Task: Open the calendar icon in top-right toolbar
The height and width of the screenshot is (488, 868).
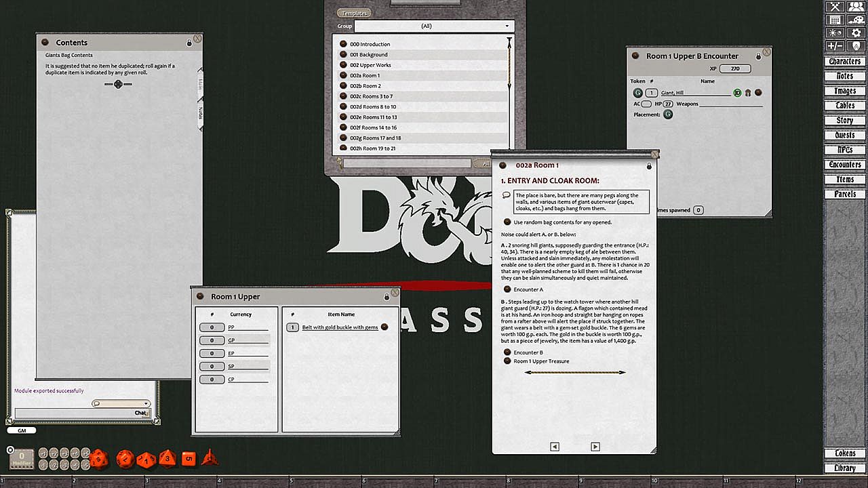Action: (x=834, y=20)
